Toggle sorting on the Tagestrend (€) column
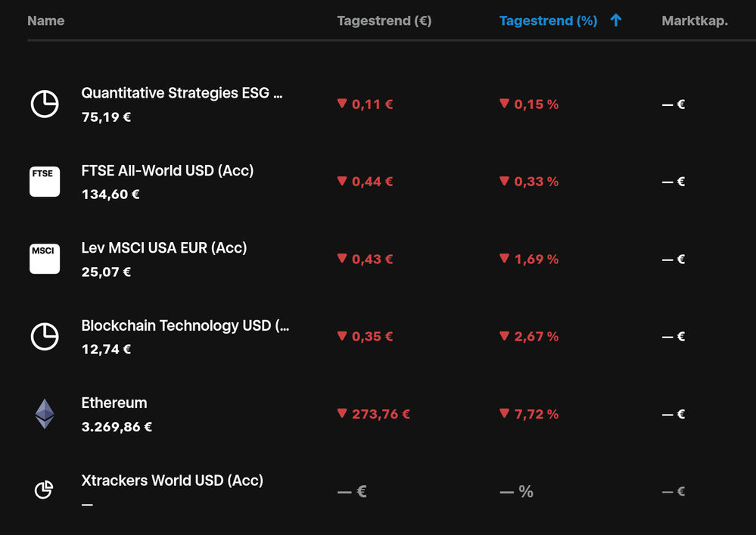756x535 pixels. 384,20
